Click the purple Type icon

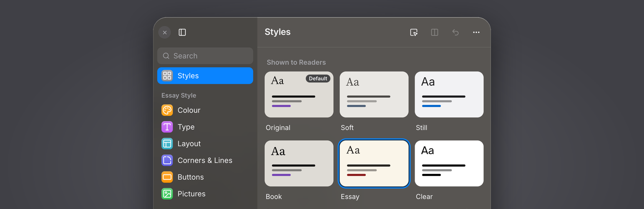tap(167, 127)
